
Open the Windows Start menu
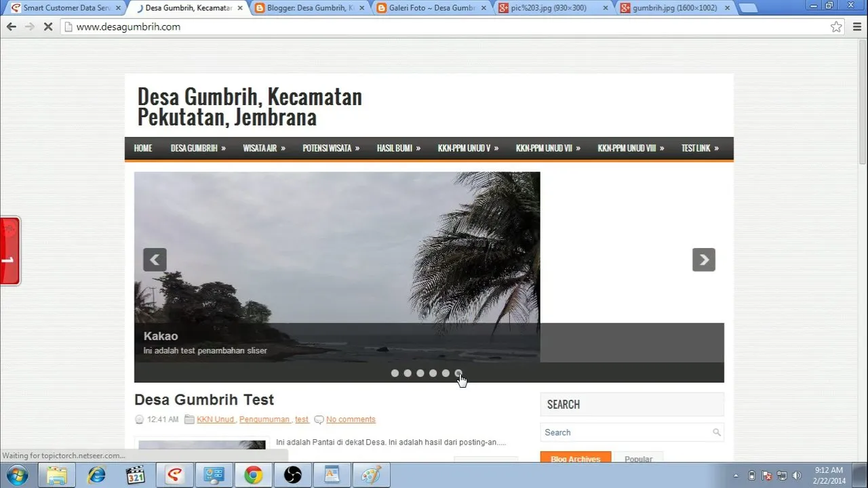coord(16,475)
